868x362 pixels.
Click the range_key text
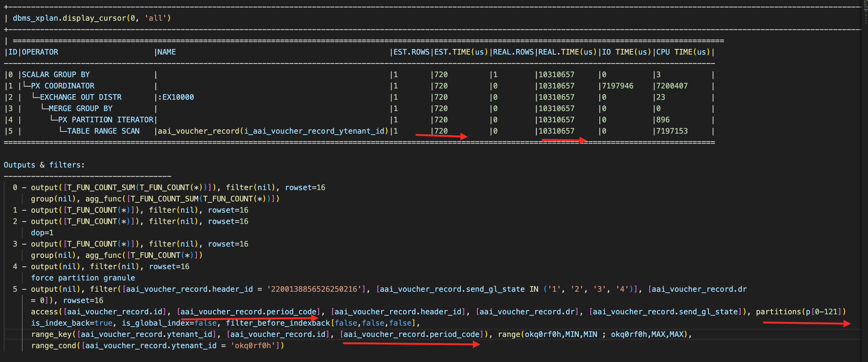51,334
